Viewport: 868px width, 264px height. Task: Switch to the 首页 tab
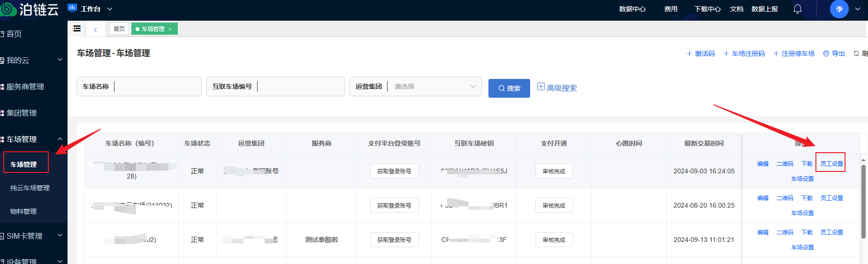(119, 29)
